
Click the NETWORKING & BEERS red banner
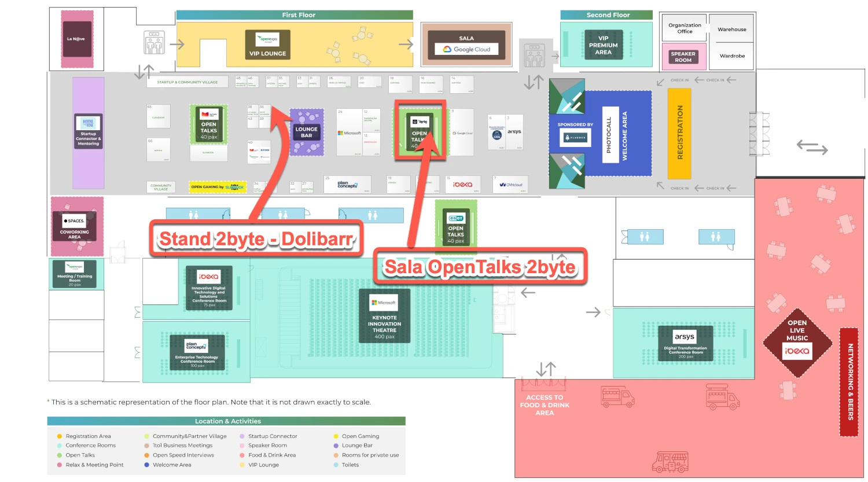(849, 382)
